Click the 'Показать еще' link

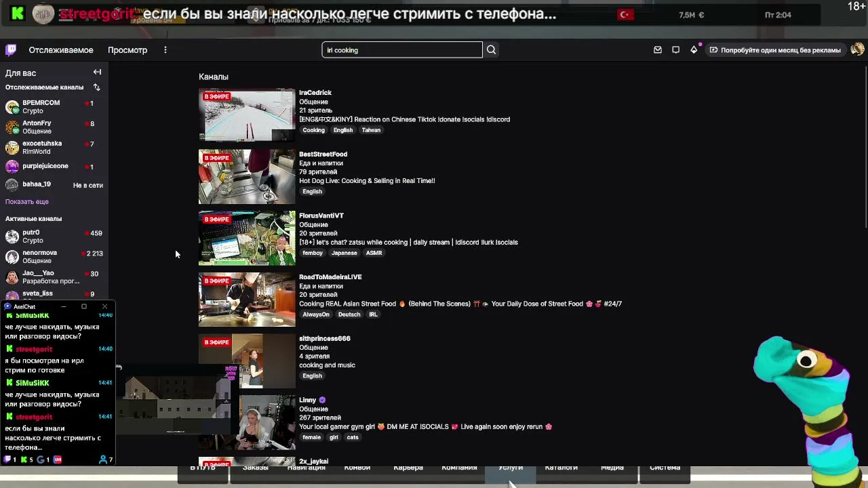pos(27,202)
